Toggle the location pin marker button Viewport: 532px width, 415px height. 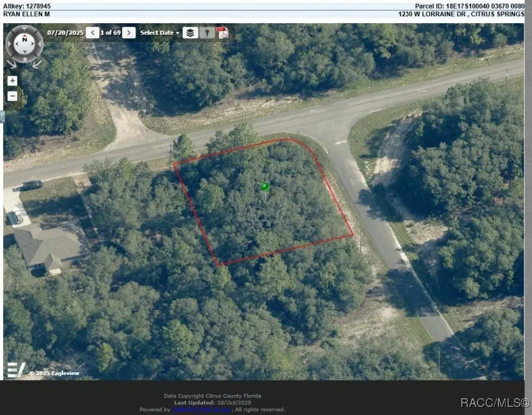pos(207,32)
